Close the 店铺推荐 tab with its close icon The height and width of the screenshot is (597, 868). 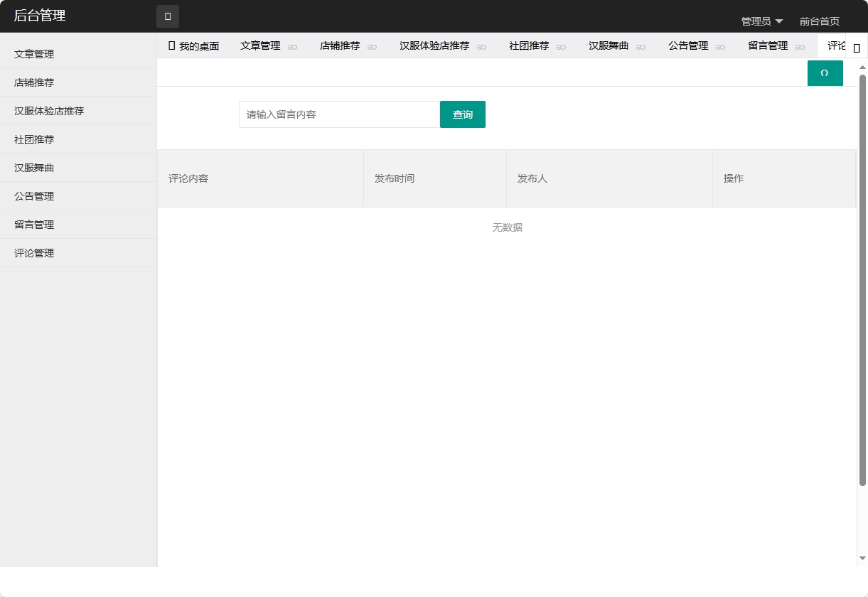point(373,46)
